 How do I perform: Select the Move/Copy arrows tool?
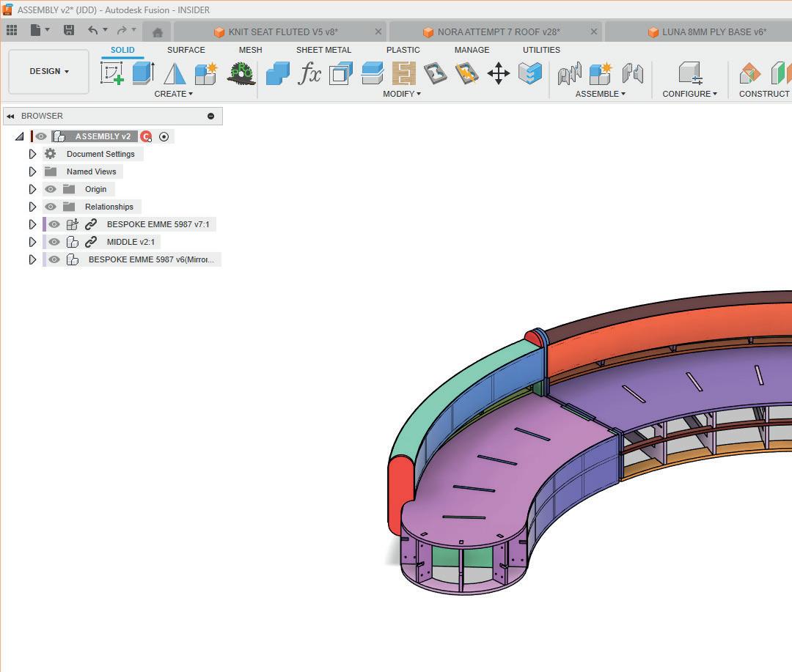[499, 73]
